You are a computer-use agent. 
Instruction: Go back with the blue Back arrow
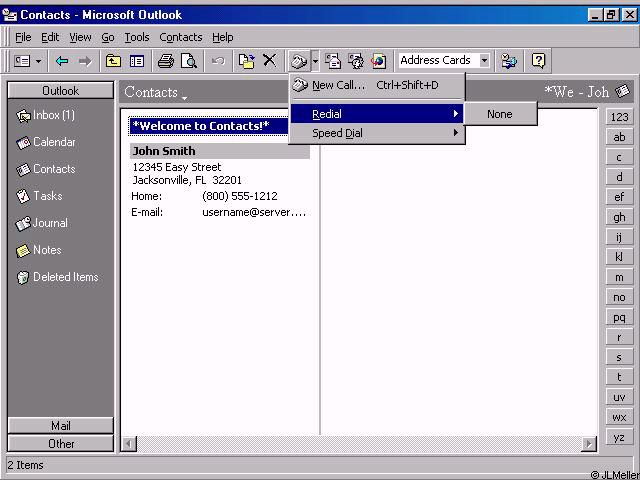62,61
